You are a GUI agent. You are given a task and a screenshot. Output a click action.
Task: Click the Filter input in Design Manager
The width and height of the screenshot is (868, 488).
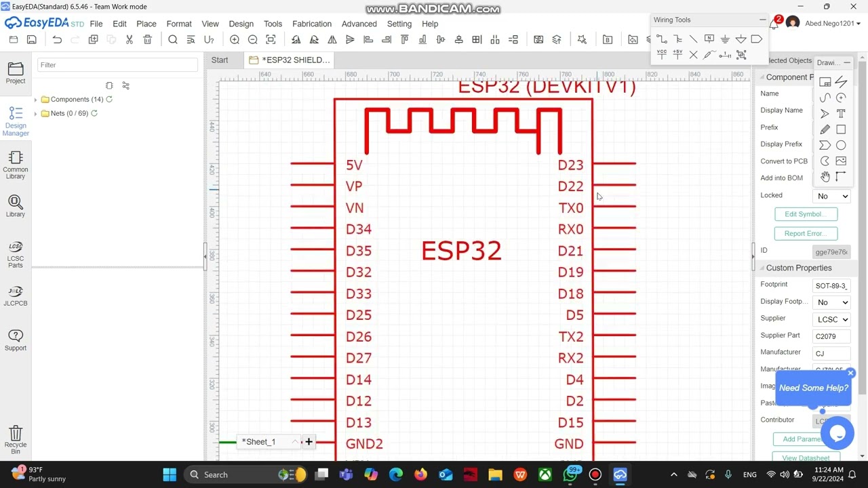[x=117, y=65]
